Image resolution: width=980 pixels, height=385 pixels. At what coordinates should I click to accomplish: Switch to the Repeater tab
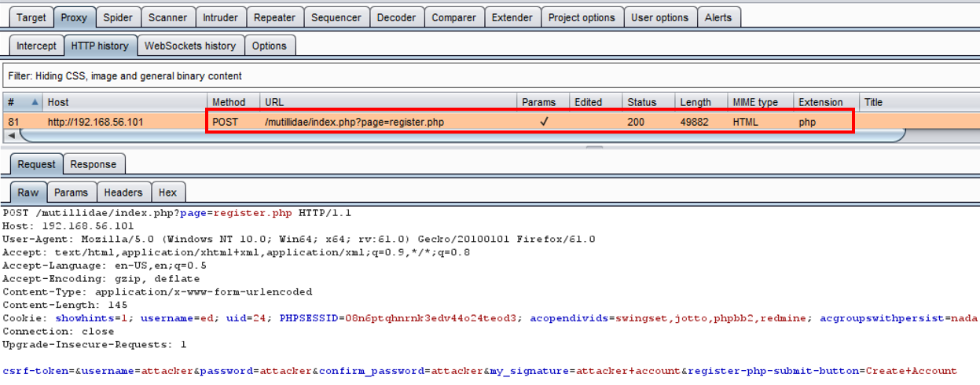(x=275, y=17)
